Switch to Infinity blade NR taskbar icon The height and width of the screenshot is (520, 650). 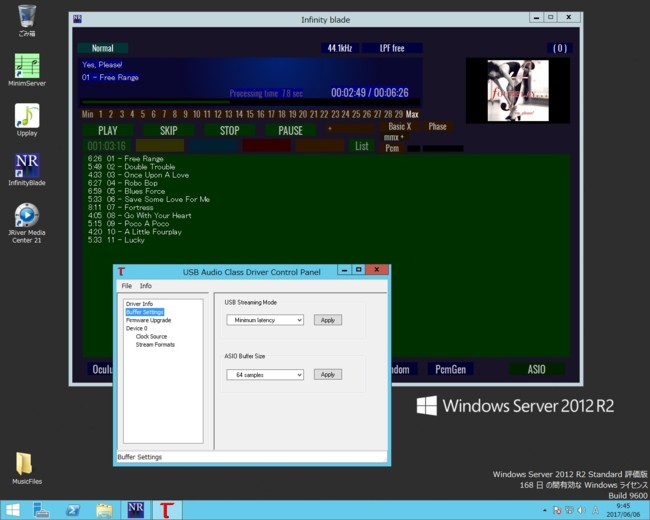136,510
